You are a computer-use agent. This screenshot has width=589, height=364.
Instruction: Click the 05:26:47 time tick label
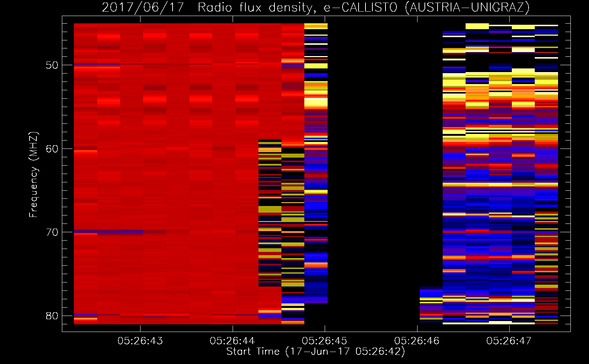pos(509,341)
